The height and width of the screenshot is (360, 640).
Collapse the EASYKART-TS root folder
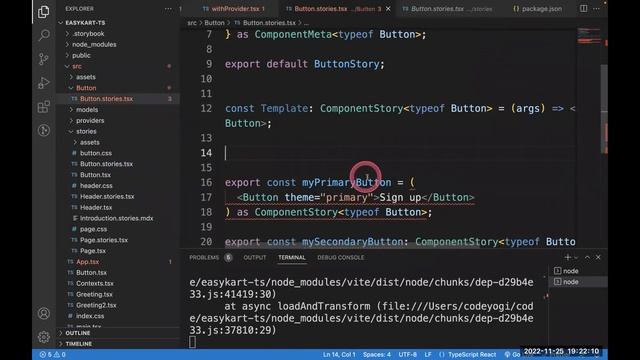[x=118, y=22]
